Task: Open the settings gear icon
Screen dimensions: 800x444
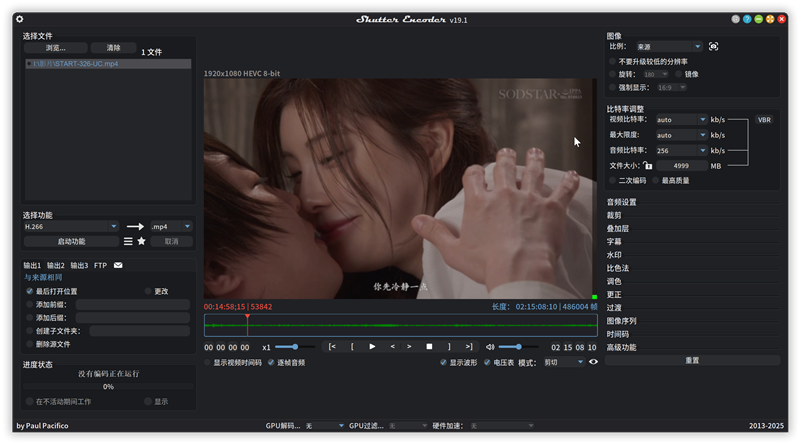Action: tap(19, 19)
